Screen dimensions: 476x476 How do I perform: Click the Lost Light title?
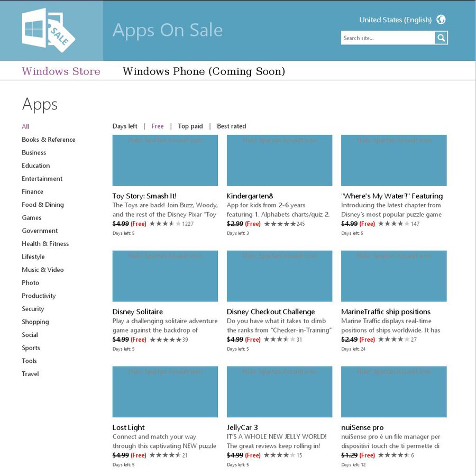coord(129,427)
